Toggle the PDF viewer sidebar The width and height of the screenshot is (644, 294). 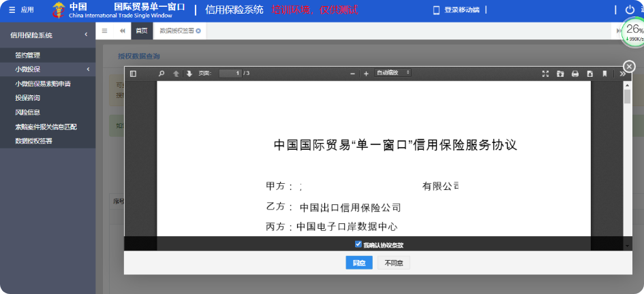(x=133, y=73)
